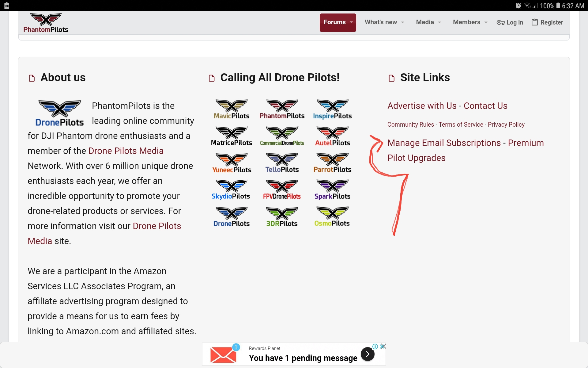The width and height of the screenshot is (588, 368).
Task: Click the clipboard icon beside Register
Action: click(x=535, y=22)
